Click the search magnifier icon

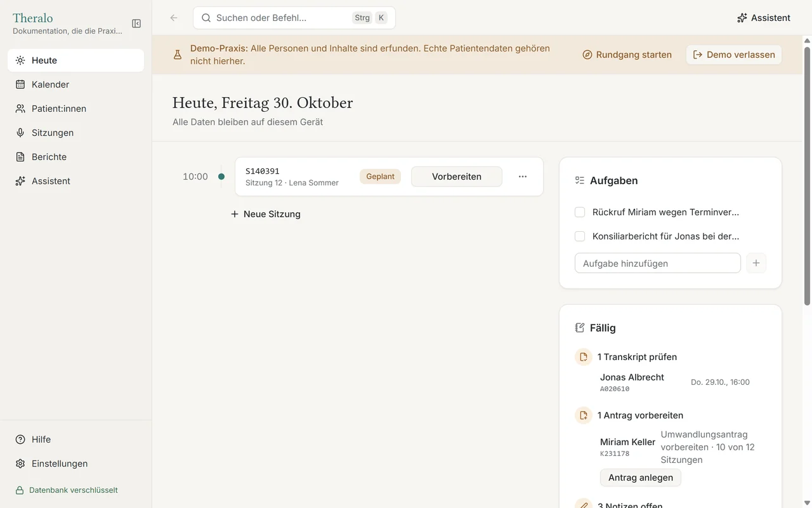point(206,18)
